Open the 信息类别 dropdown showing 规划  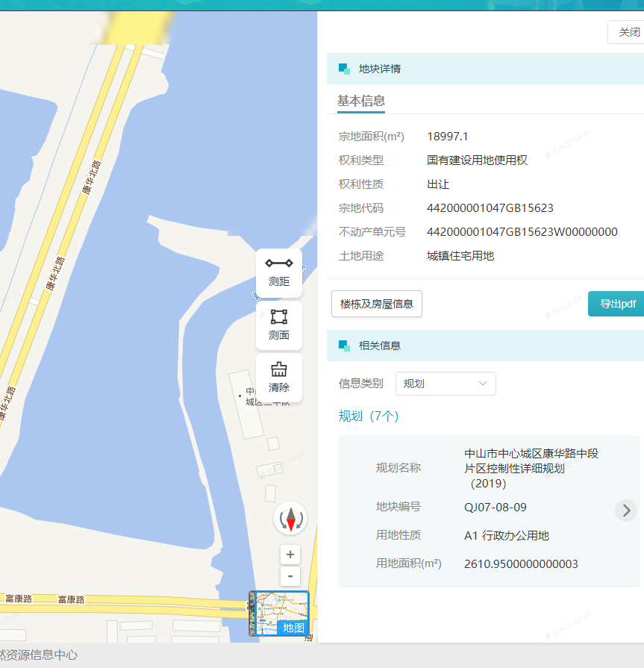446,384
